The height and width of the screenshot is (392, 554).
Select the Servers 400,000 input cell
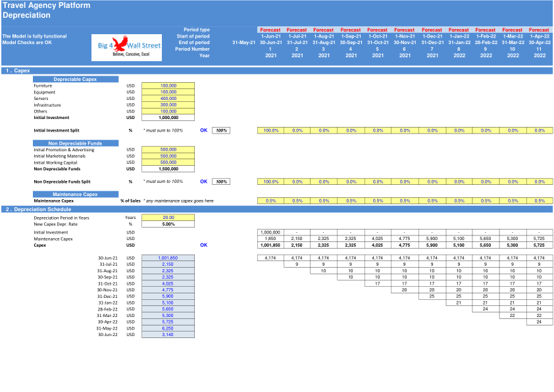[x=168, y=99]
